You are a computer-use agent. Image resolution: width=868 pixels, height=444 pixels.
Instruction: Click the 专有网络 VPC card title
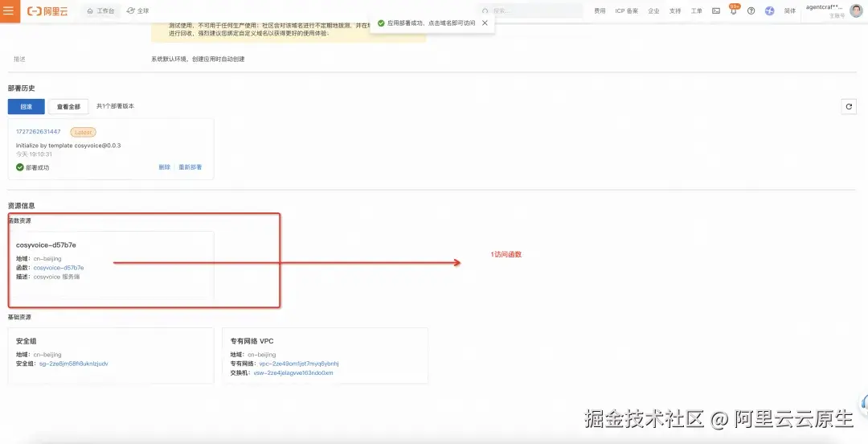pyautogui.click(x=252, y=342)
